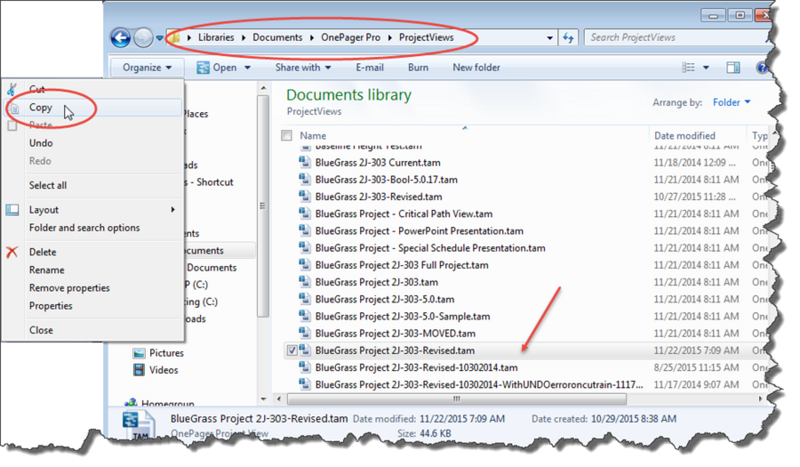Select Special Schedule Presentation.tam file icon
The width and height of the screenshot is (800, 467).
coord(305,248)
